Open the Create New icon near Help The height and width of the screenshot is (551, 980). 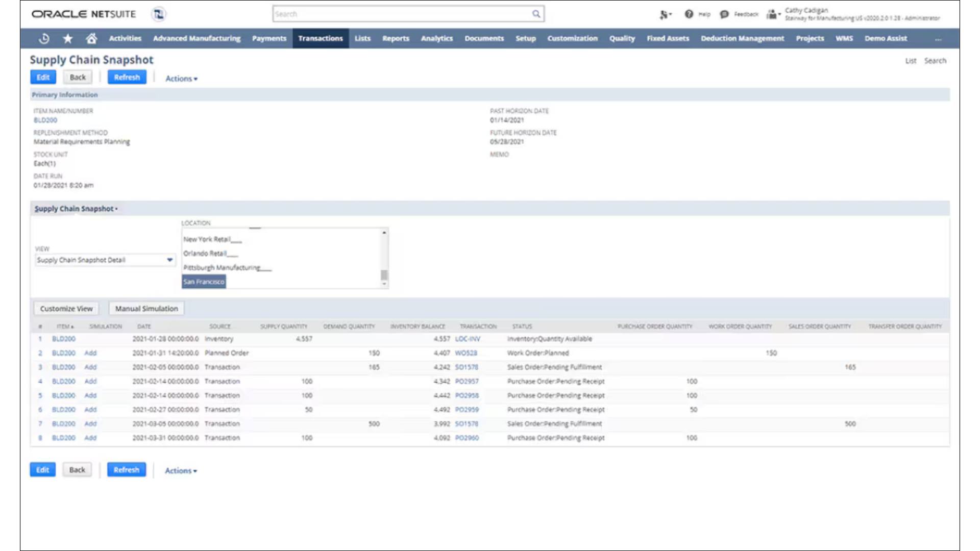point(665,15)
